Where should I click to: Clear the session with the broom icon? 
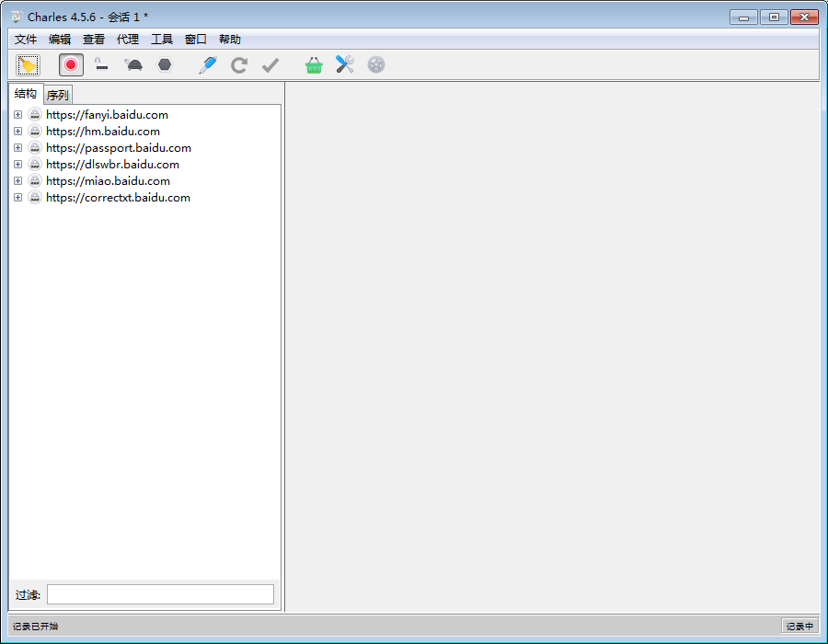(28, 65)
